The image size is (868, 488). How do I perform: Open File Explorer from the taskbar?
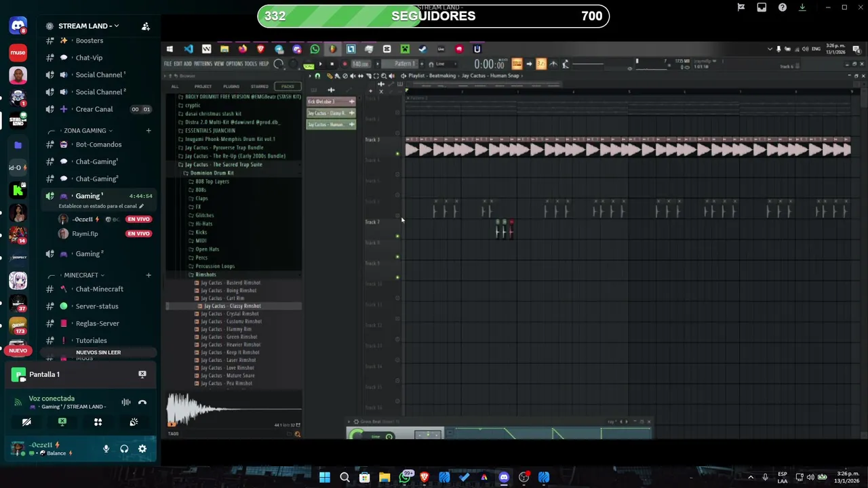pos(384,477)
